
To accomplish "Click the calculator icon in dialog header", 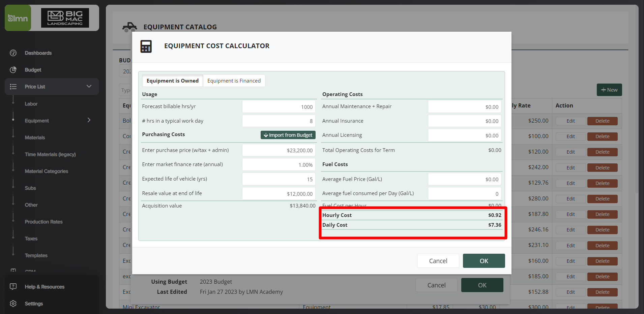I will point(146,46).
